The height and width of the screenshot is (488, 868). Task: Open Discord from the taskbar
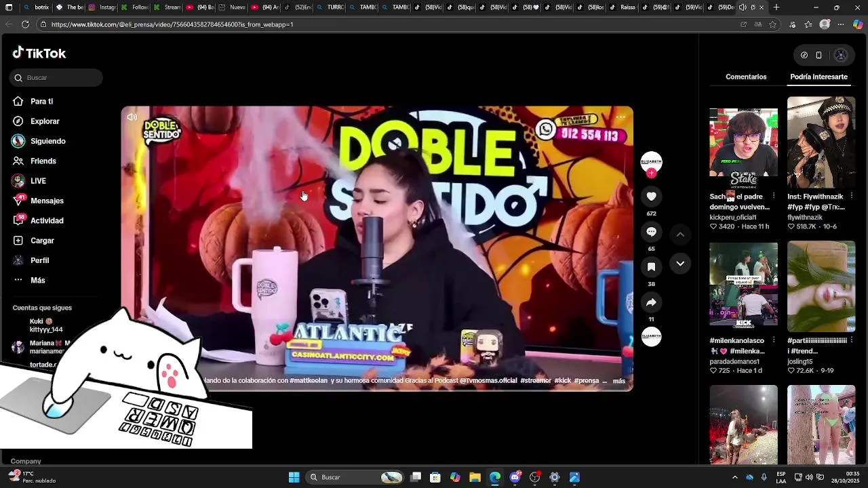[515, 477]
